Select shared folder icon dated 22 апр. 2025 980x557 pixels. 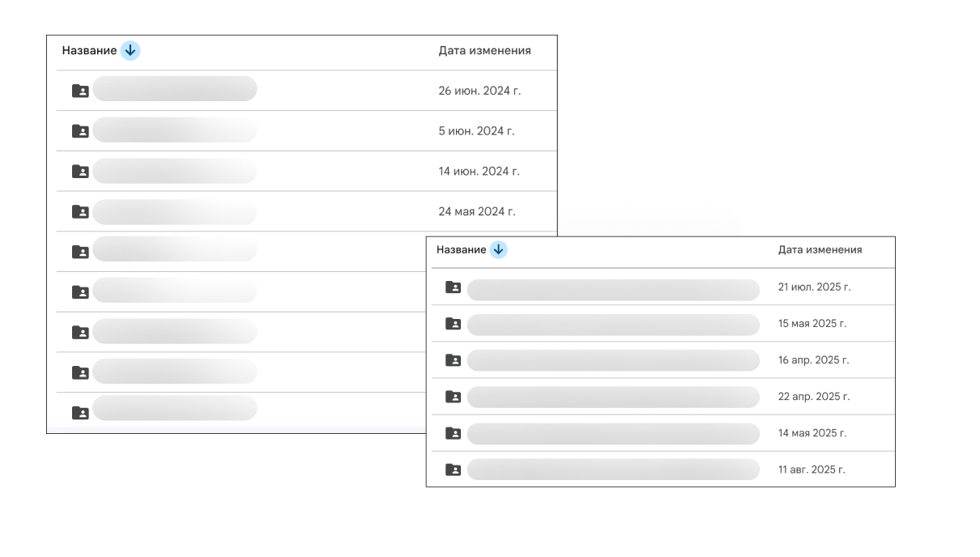click(454, 397)
